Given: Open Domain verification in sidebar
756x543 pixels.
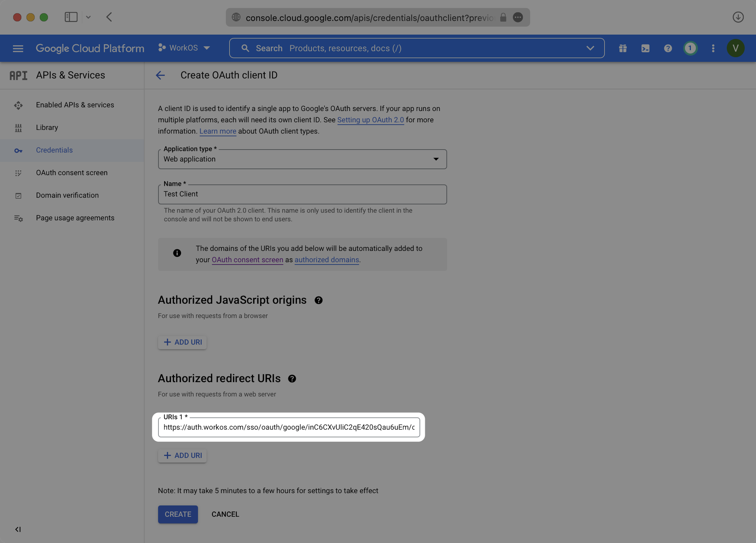Looking at the screenshot, I should [x=67, y=195].
